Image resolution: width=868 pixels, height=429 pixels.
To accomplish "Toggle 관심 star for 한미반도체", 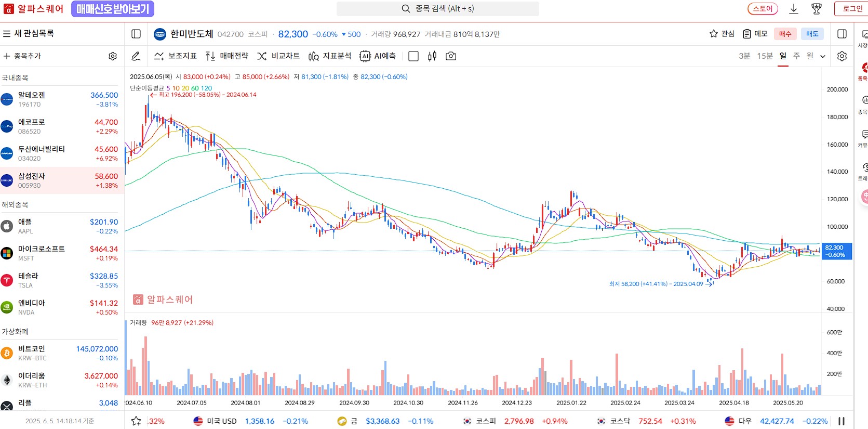I will pos(722,34).
